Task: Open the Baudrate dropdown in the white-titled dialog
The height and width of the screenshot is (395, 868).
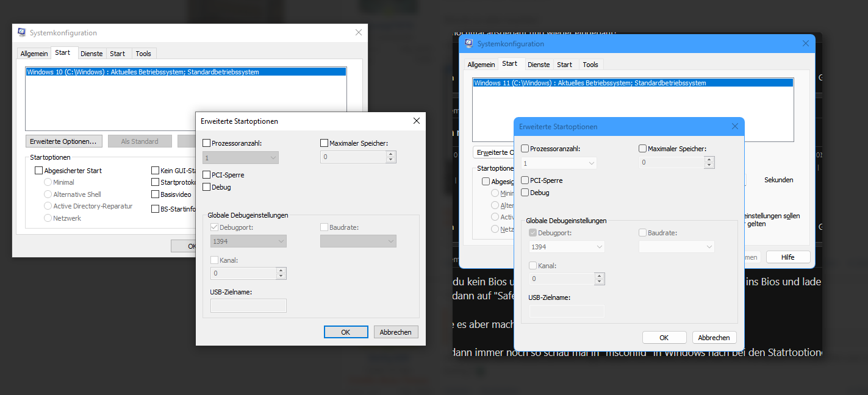Action: [358, 241]
